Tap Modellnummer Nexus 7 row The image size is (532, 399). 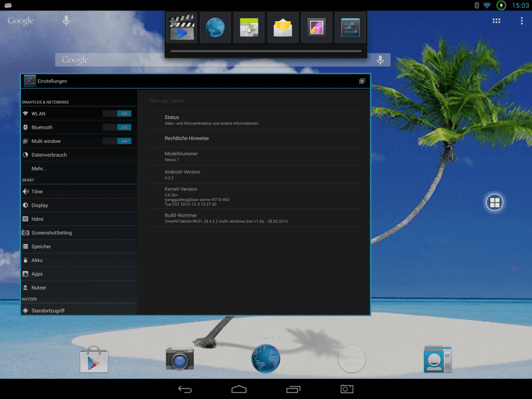pos(254,156)
